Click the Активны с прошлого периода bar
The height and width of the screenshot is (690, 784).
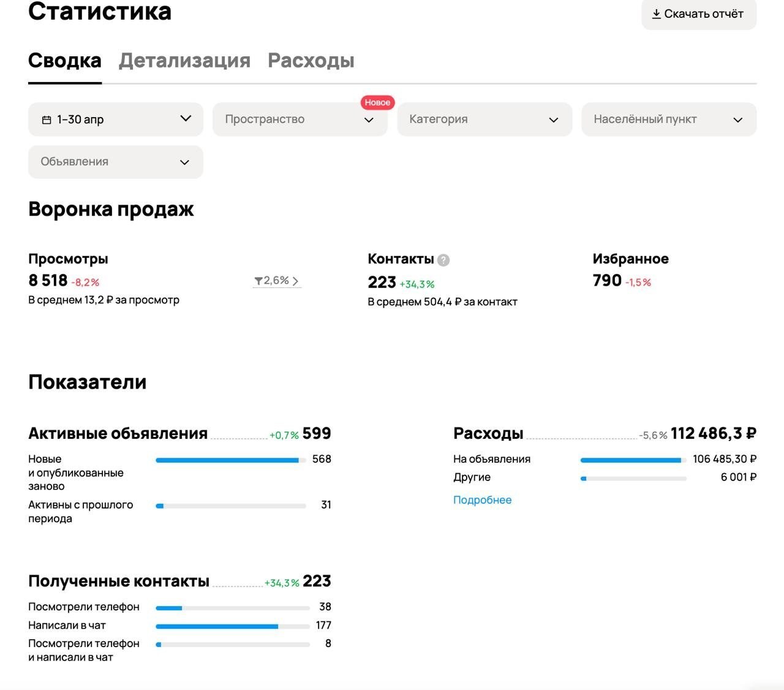pyautogui.click(x=231, y=506)
